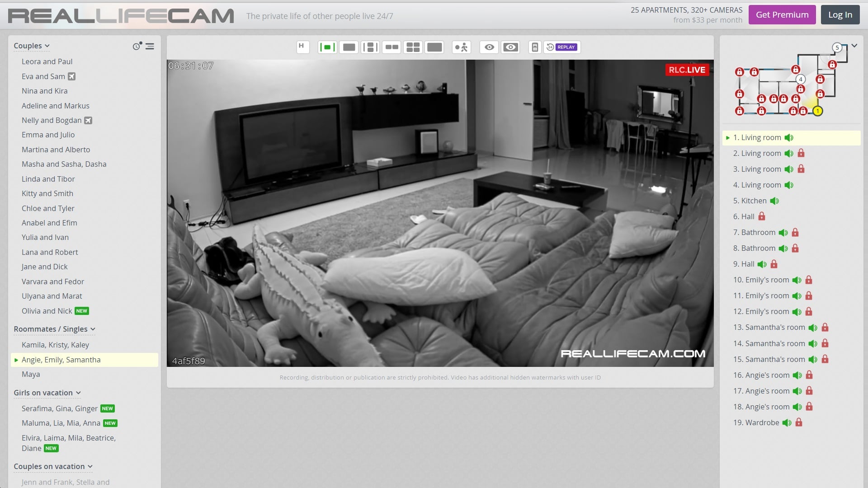Toggle the outlined eye view mode

click(489, 47)
